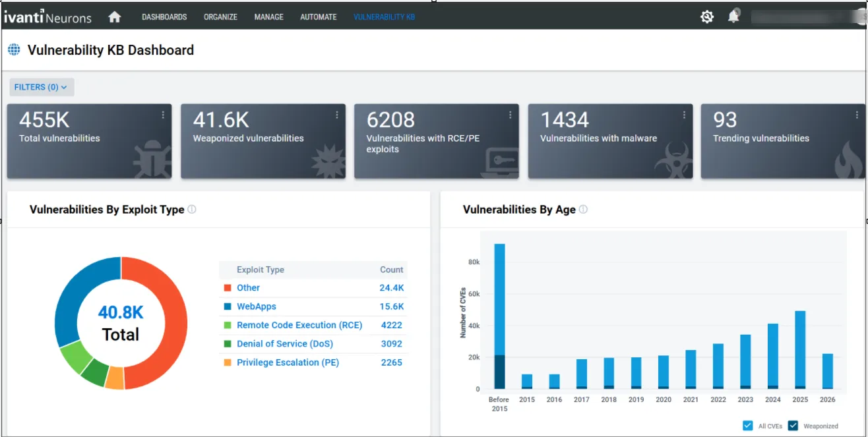Image resolution: width=868 pixels, height=437 pixels.
Task: Click the 2021 bar in age chart
Action: 691,370
